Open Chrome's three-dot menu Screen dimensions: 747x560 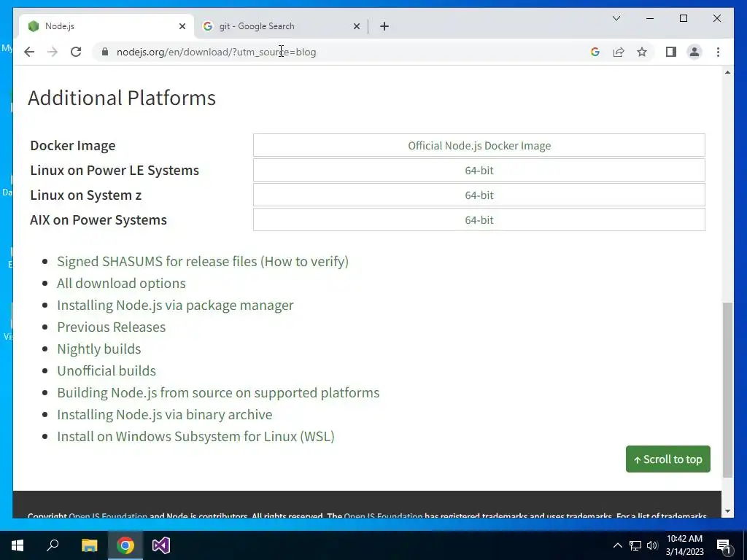pyautogui.click(x=718, y=52)
